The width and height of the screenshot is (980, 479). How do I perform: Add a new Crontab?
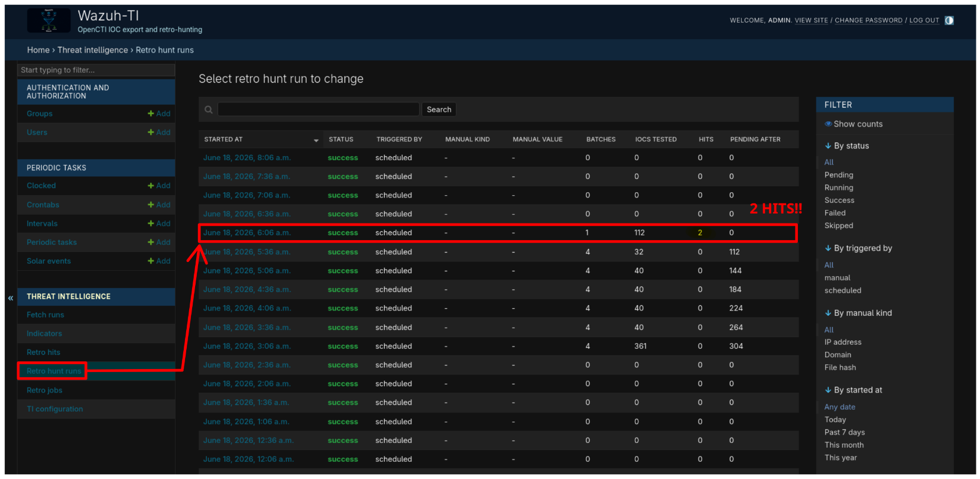(x=159, y=205)
